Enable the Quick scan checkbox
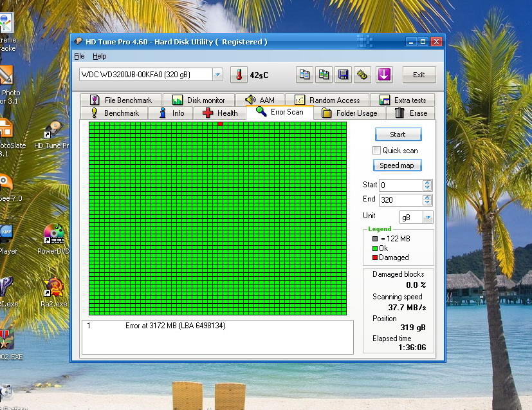The width and height of the screenshot is (532, 410). coord(376,151)
